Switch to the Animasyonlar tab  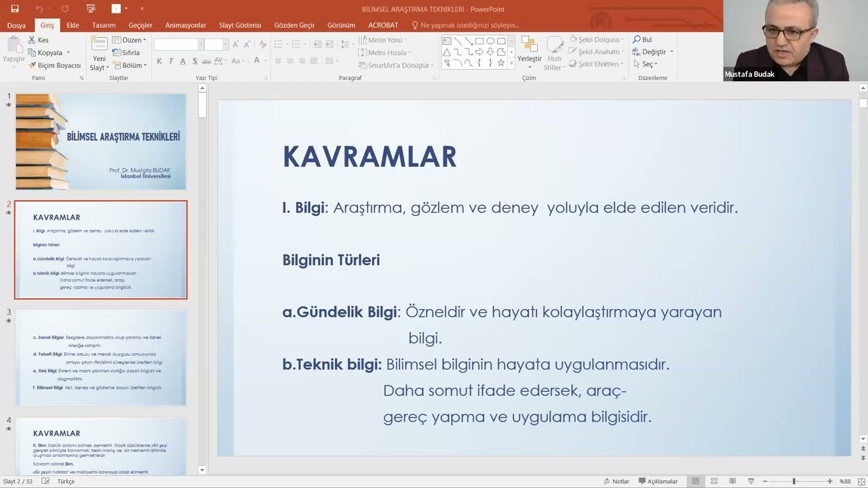coord(186,25)
